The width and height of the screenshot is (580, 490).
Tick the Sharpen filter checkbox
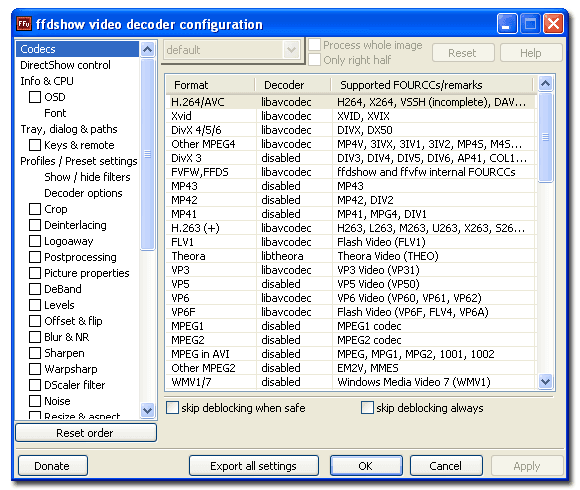click(35, 353)
